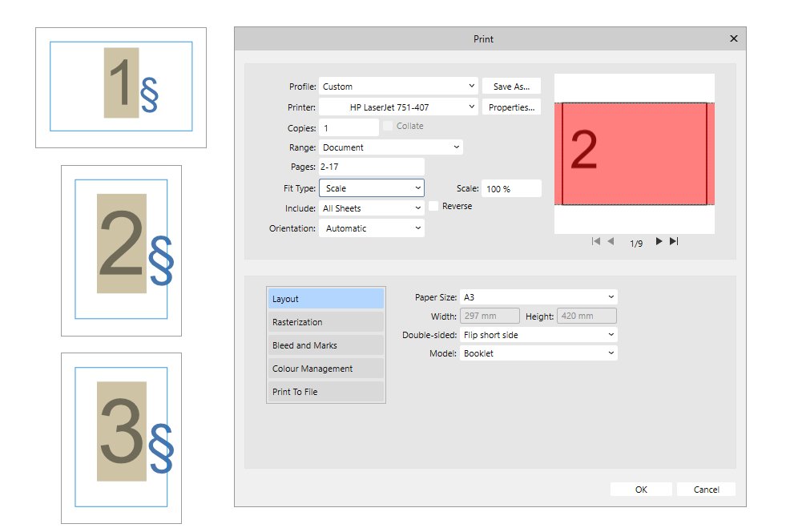Open printer Properties...
Viewport: 786px width, 532px height.
(511, 107)
